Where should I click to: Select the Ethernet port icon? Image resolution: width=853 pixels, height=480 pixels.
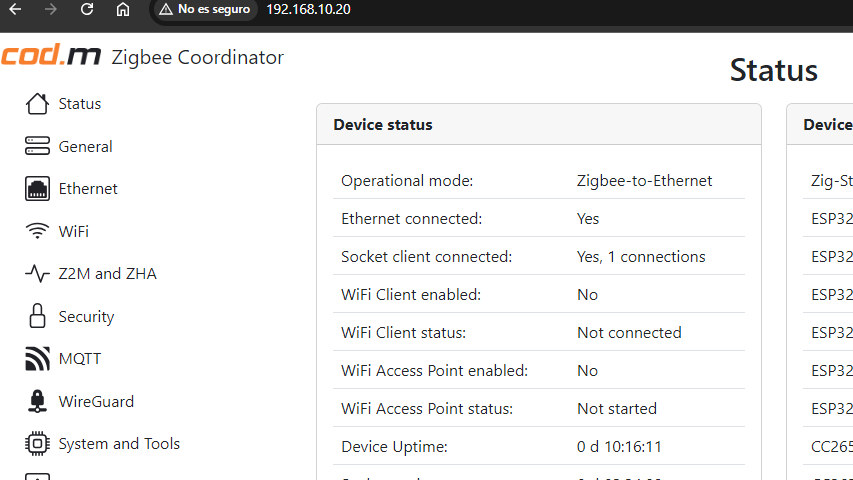click(37, 188)
